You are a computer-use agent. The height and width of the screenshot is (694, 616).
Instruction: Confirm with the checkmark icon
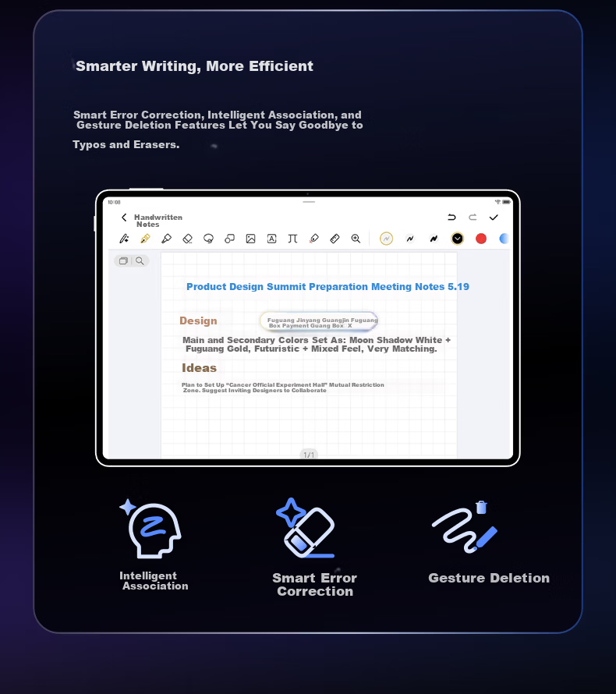pos(494,218)
